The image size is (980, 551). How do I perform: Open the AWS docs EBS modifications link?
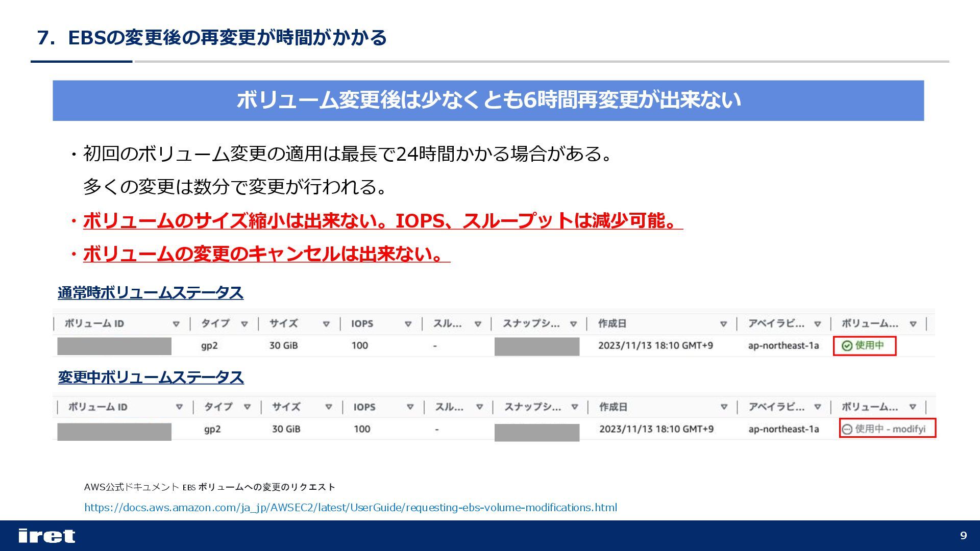point(350,508)
